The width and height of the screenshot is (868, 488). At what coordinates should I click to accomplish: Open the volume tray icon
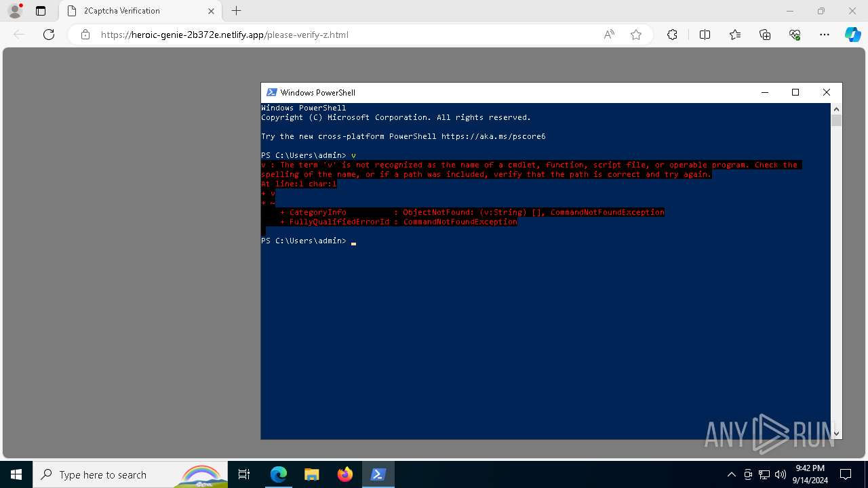click(x=780, y=474)
